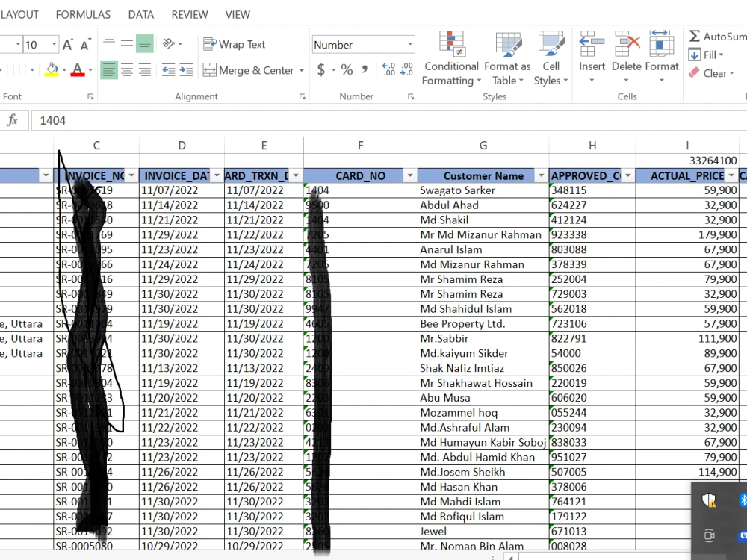Click Merge & Center button
Viewport: 747px width, 560px height.
click(249, 70)
